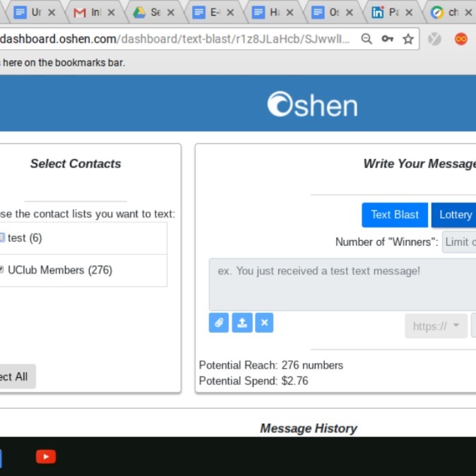476x476 pixels.
Task: Click the upload icon button below message box
Action: pos(242,323)
